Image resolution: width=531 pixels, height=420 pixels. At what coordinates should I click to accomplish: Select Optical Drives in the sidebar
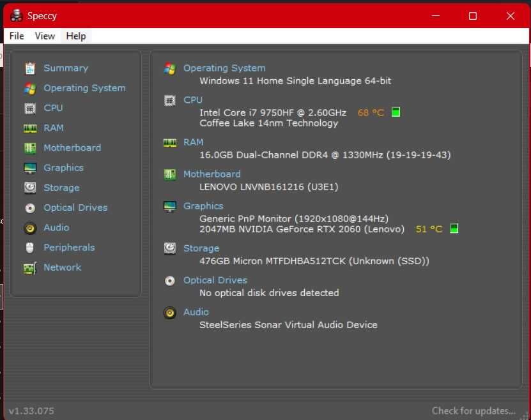coord(75,207)
